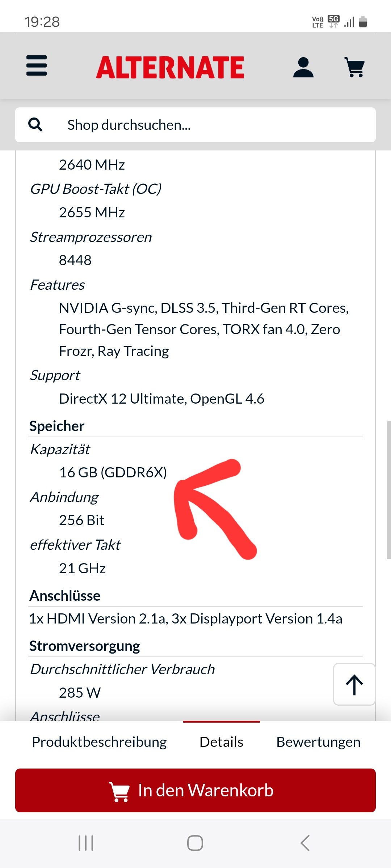Screen dimensions: 391x868
Task: Tap the Anschlüsse section heading
Action: pos(65,596)
